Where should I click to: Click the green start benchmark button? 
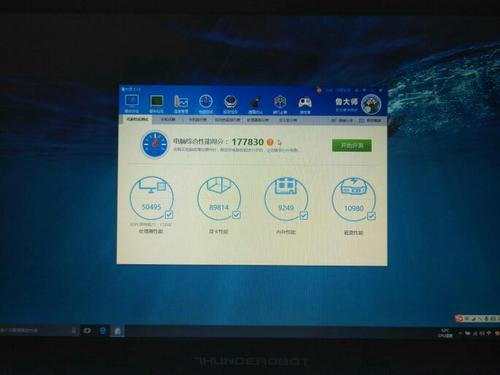(x=352, y=145)
